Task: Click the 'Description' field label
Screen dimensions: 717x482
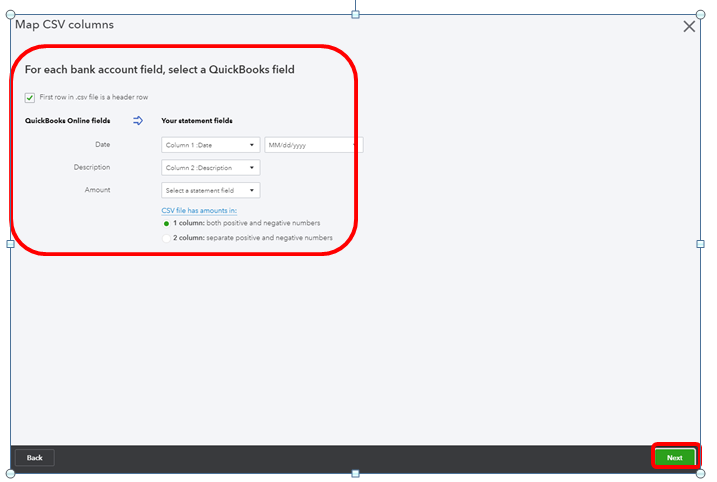Action: [x=92, y=167]
